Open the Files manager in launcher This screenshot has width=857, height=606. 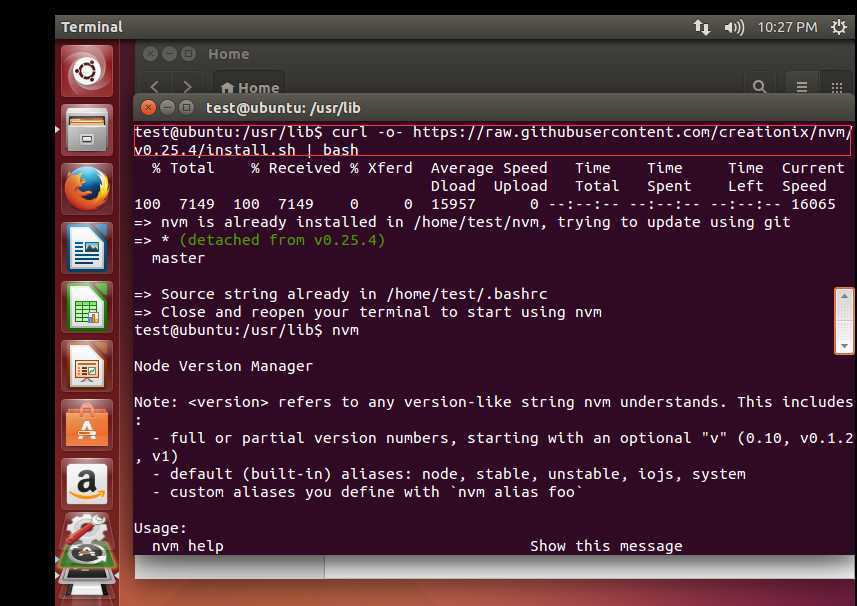(x=87, y=130)
